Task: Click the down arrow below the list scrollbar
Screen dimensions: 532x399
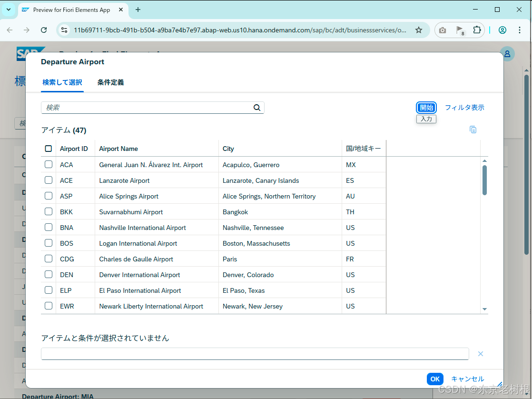Action: (485, 309)
